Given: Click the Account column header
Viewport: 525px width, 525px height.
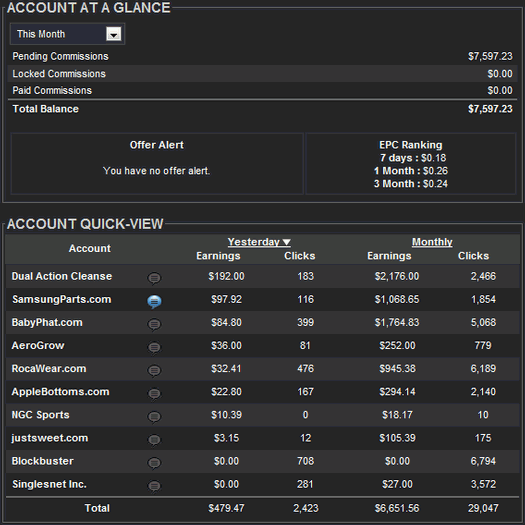Looking at the screenshot, I should click(90, 248).
